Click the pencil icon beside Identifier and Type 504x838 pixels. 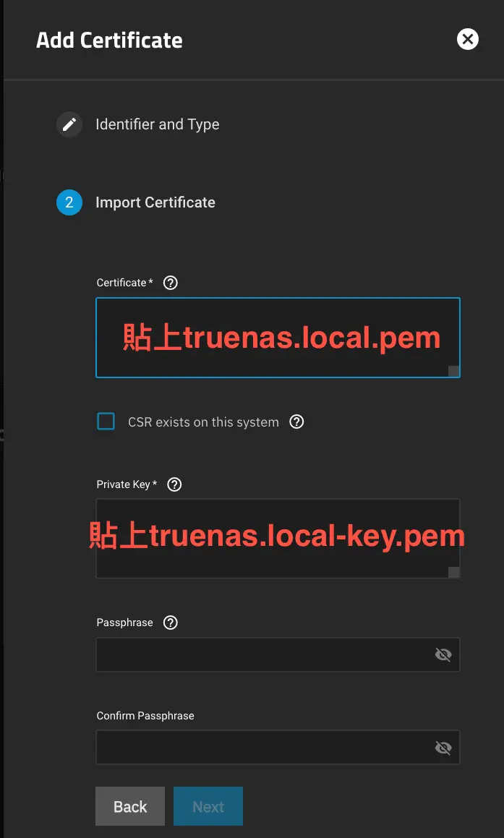click(69, 124)
